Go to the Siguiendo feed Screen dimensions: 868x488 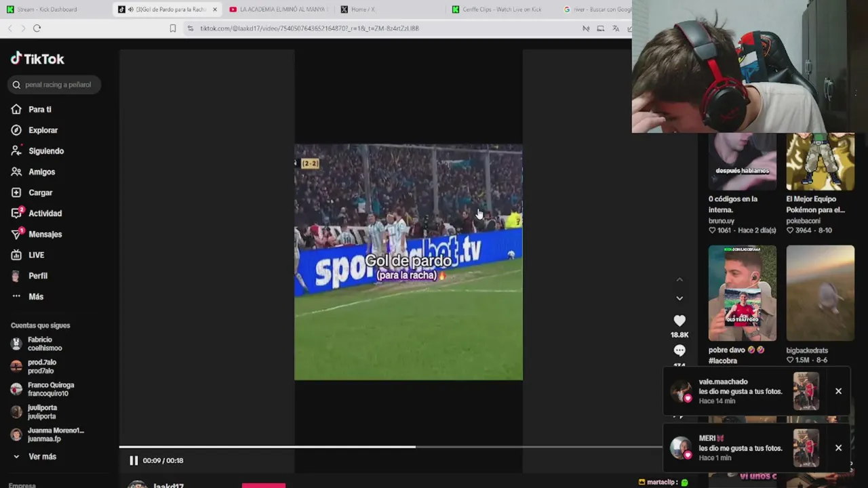37,151
